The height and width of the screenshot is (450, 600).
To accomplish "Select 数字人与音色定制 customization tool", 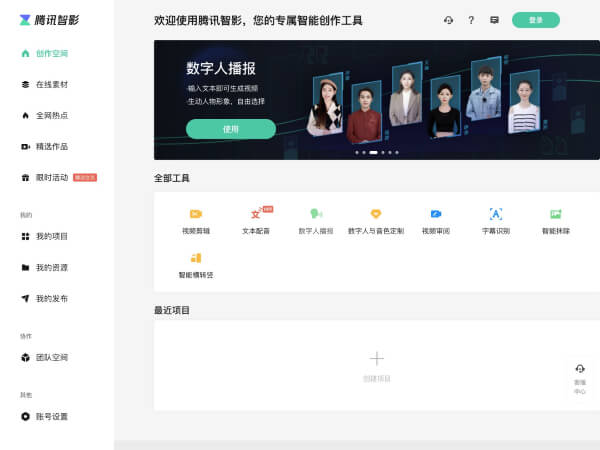I will tap(376, 220).
